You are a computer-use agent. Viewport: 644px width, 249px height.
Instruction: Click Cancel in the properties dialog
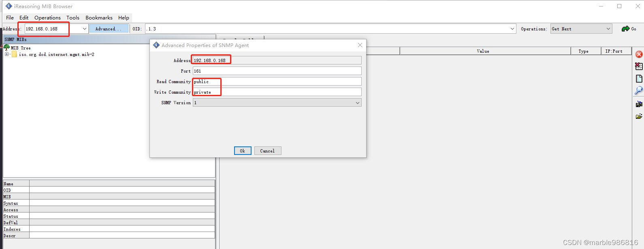tap(267, 151)
